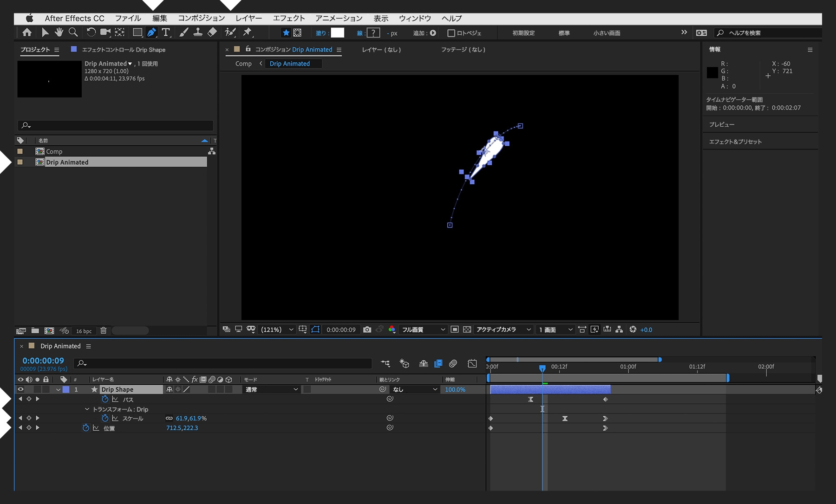Open the zoom level (121%) dropdown

277,330
